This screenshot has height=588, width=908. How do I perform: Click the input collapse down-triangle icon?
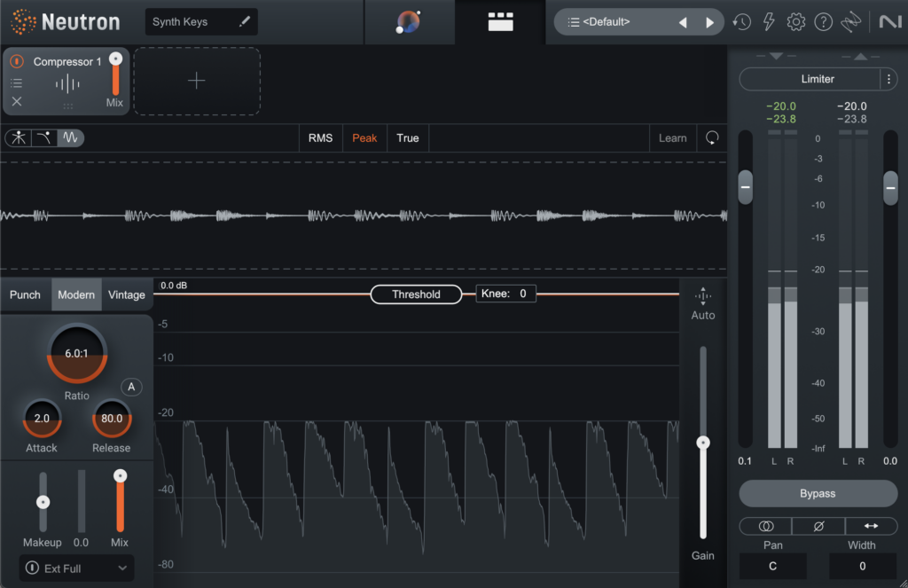(x=776, y=56)
